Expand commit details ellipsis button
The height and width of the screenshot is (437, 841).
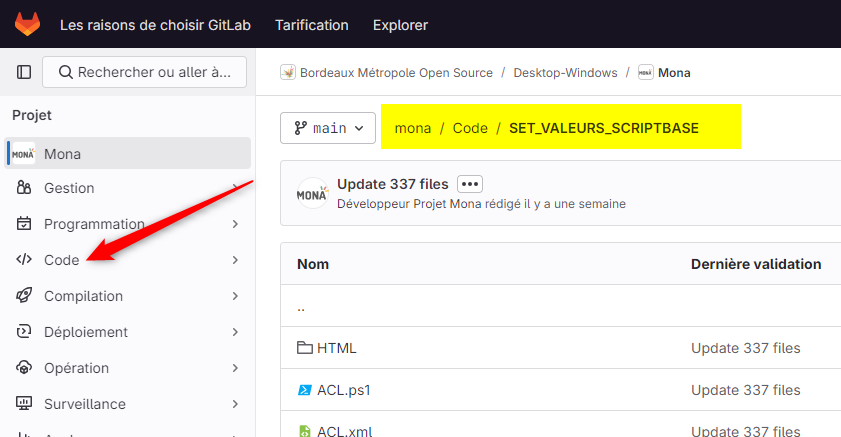tap(470, 184)
